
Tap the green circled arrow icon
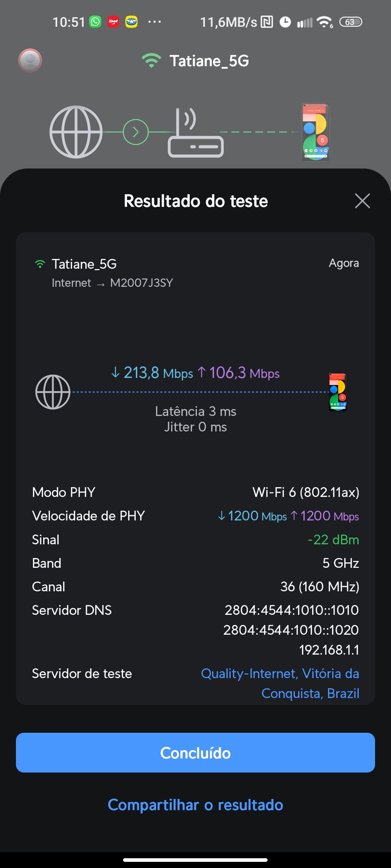click(x=136, y=132)
